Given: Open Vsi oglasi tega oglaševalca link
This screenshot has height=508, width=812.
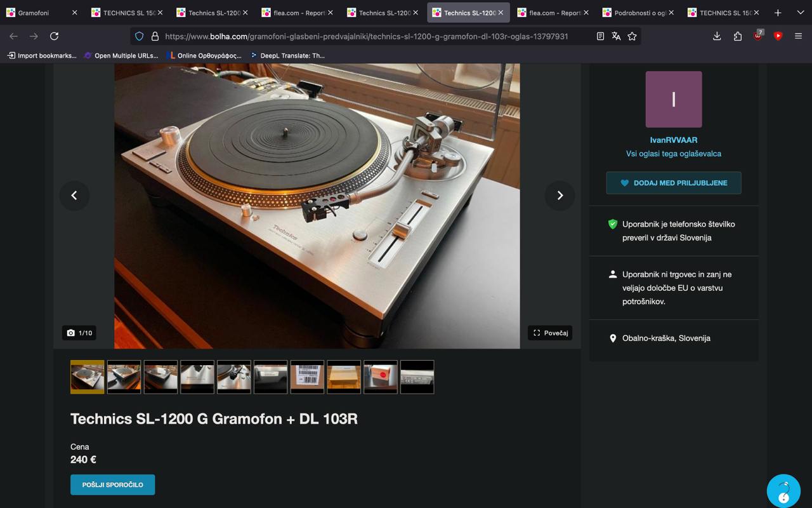Looking at the screenshot, I should pyautogui.click(x=673, y=154).
